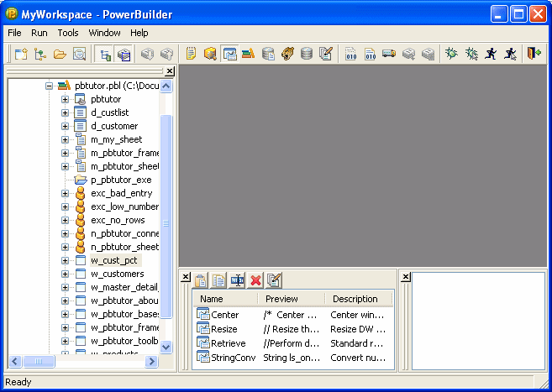Click the Edit file toolbar icon
Screen dimensions: 552x392
pyautogui.click(x=326, y=54)
